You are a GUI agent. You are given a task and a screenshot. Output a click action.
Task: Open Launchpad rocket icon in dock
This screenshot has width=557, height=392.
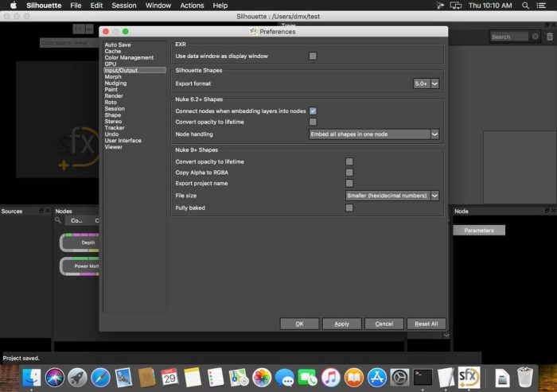coord(77,378)
